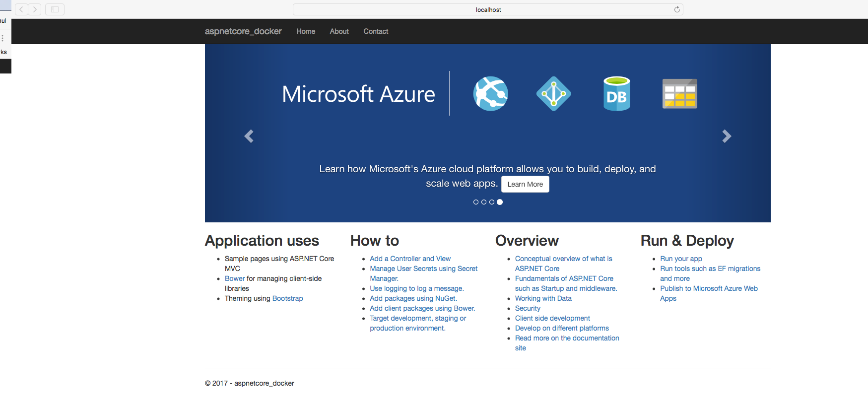Select the first carousel indicator dot
The width and height of the screenshot is (868, 408).
[x=476, y=202]
